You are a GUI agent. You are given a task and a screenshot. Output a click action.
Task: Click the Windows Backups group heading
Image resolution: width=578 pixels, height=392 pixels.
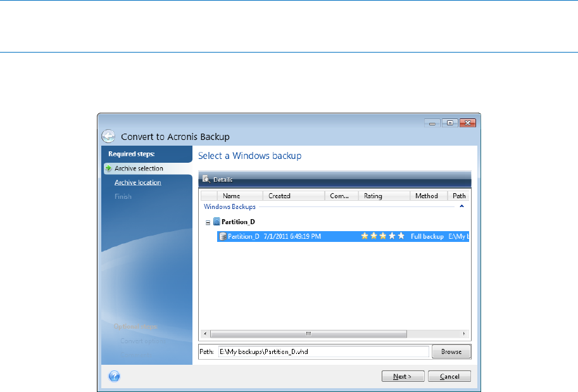pyautogui.click(x=229, y=206)
